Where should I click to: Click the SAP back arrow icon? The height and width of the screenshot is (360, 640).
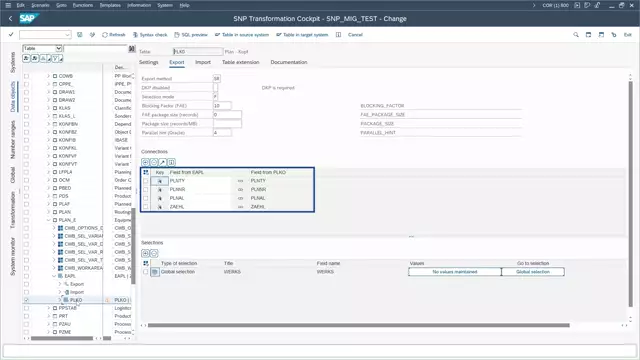tap(11, 18)
